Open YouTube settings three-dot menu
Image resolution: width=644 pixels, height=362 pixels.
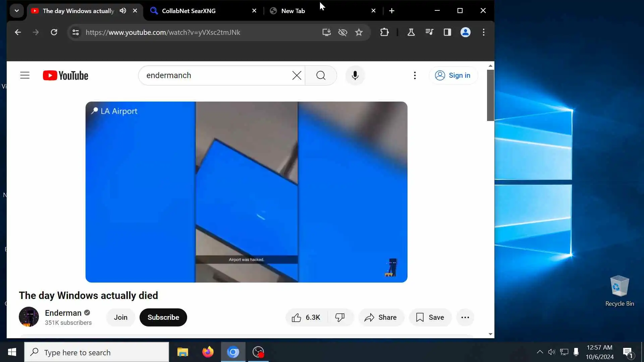[415, 75]
